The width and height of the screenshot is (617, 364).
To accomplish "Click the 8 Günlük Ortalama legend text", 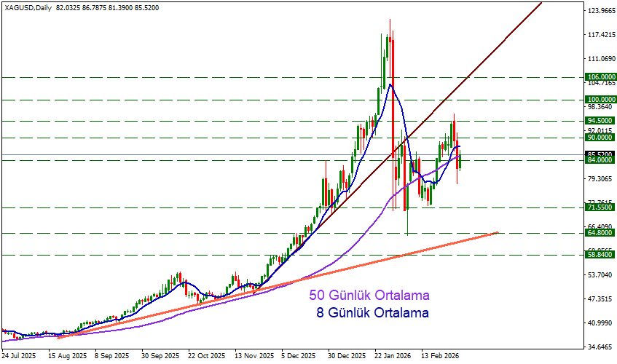I will tap(372, 313).
